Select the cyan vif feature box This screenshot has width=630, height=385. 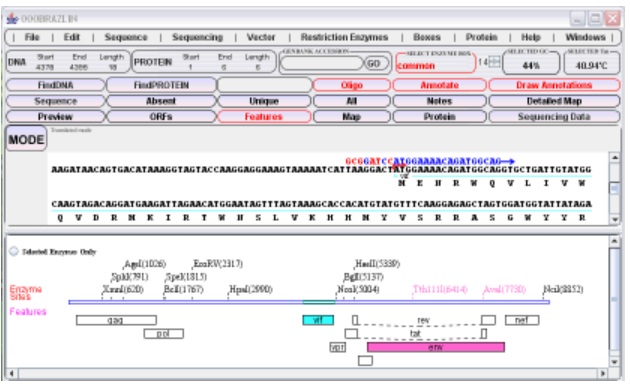tap(318, 320)
